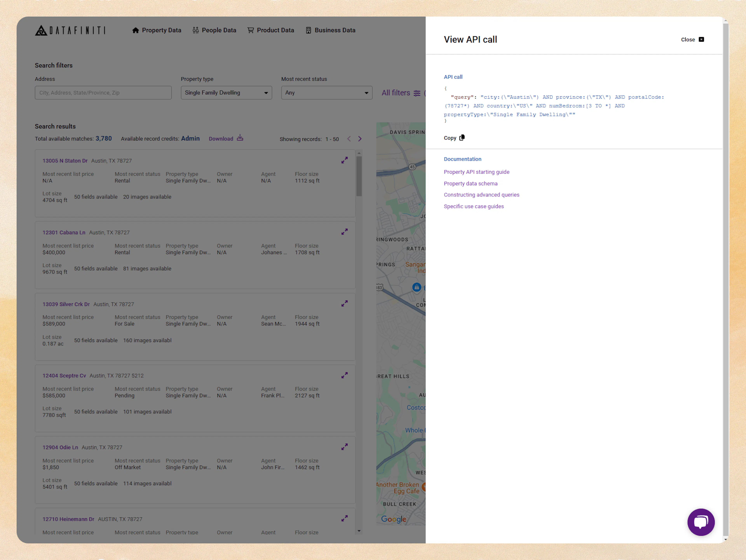Go to next results page chevron
The image size is (746, 560).
pyautogui.click(x=360, y=138)
